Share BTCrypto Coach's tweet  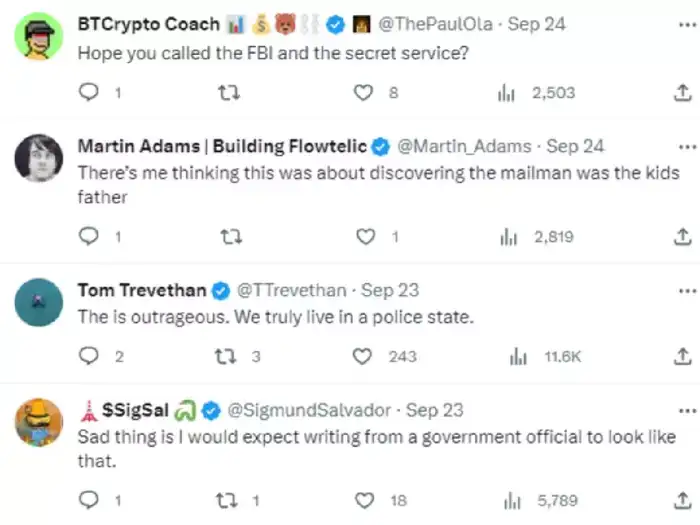pyautogui.click(x=683, y=93)
